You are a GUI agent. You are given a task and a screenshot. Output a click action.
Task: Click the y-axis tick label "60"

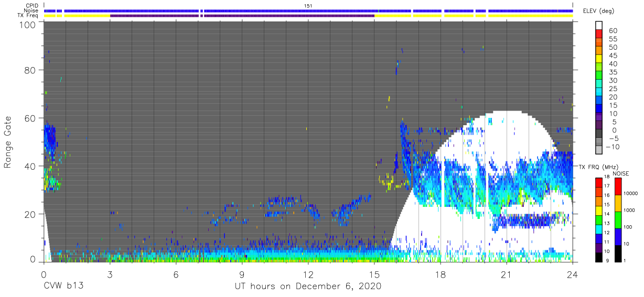pos(31,118)
